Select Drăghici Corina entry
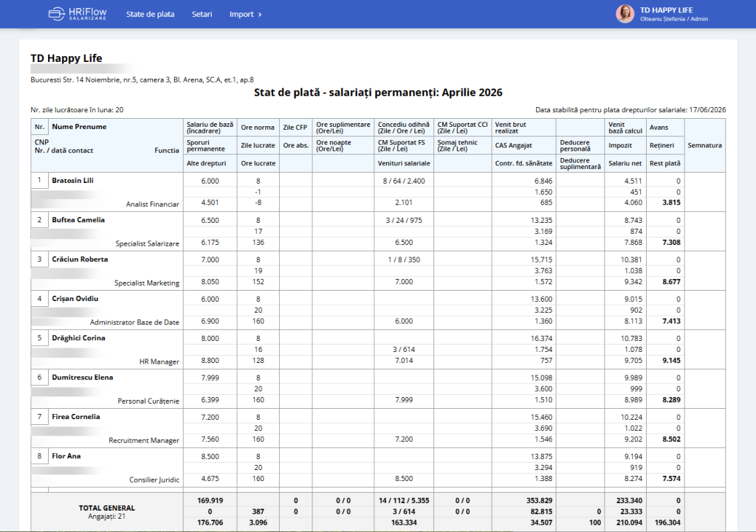Viewport: 756px width, 532px height. point(78,338)
